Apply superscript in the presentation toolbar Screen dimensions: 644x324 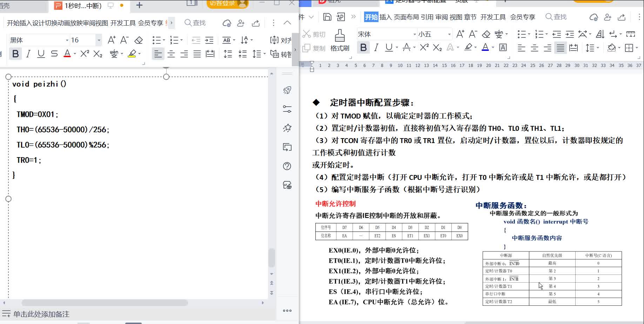pyautogui.click(x=85, y=54)
